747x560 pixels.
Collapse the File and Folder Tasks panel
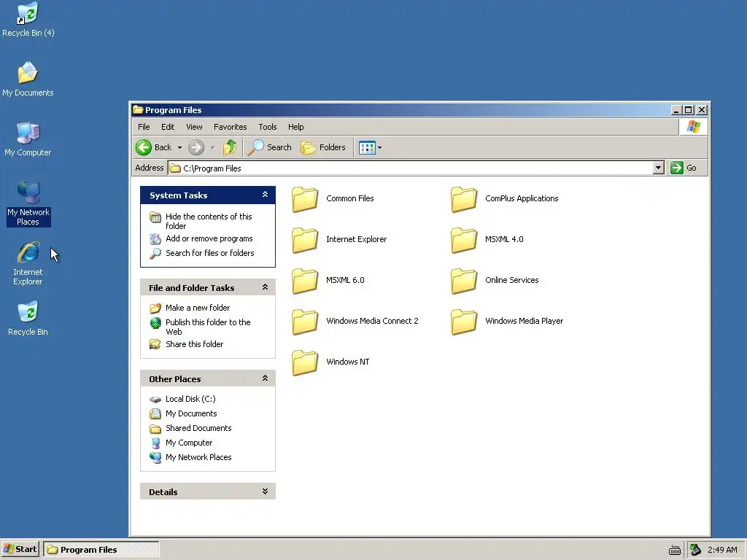pos(265,287)
